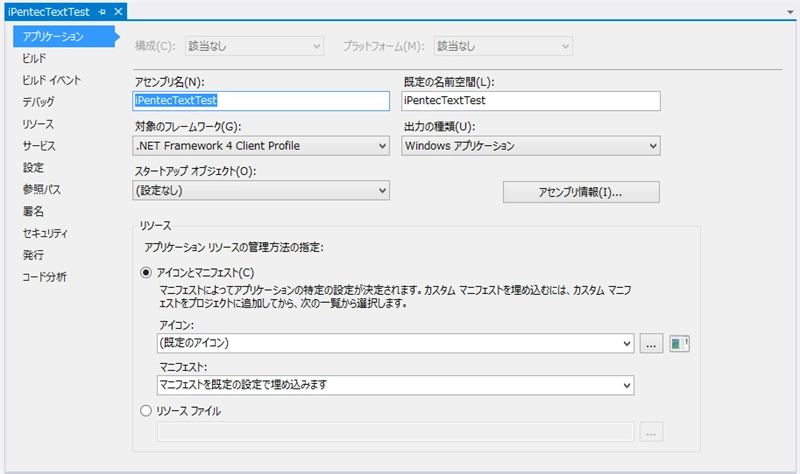Open the デバッグ settings tab
This screenshot has height=474, width=800.
pos(39,102)
